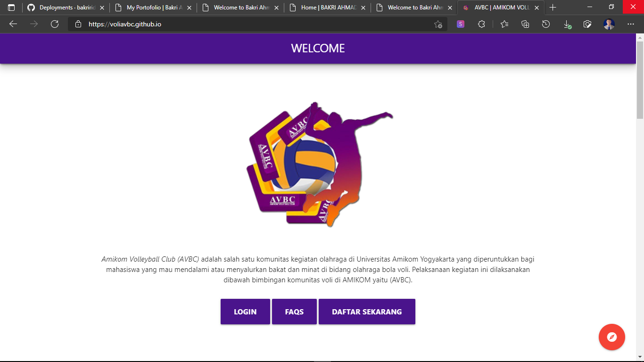The width and height of the screenshot is (644, 362).
Task: Click the FAQS button
Action: click(x=294, y=312)
